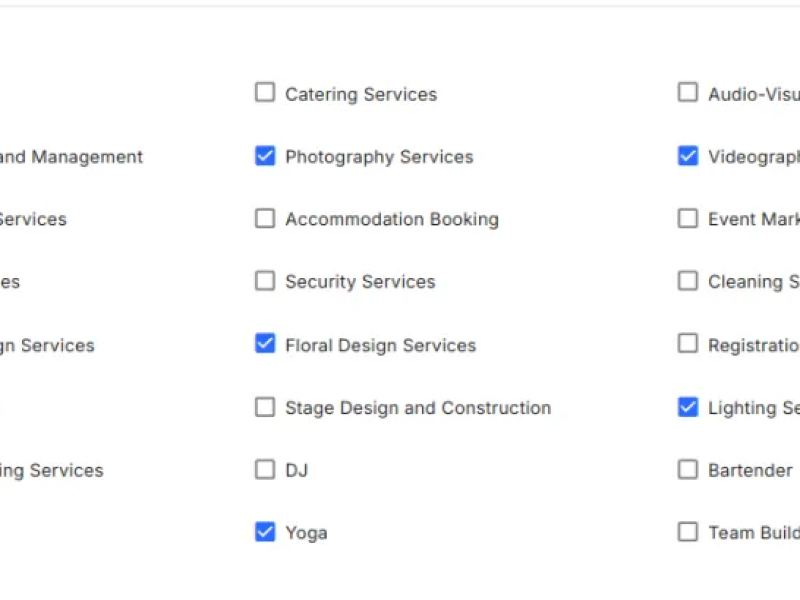Click left-edge 'Services' label beside Accommodation Booking
This screenshot has height=600, width=800.
coord(32,220)
